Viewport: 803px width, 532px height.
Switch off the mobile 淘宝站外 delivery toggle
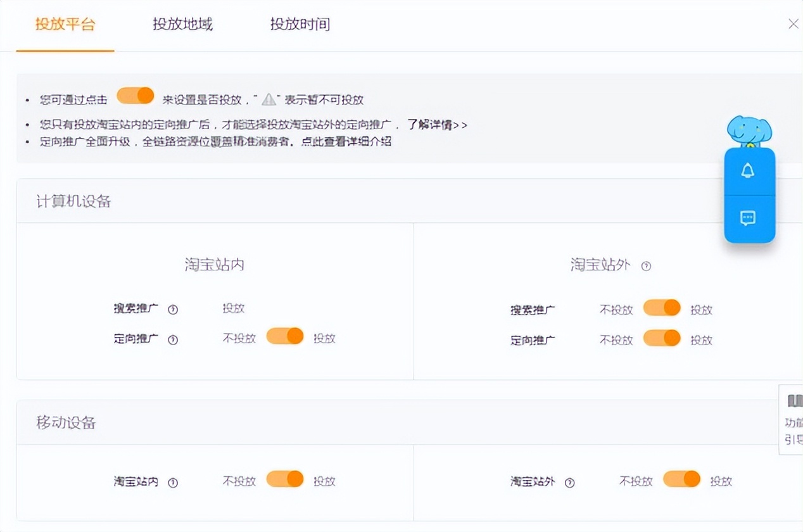click(681, 479)
